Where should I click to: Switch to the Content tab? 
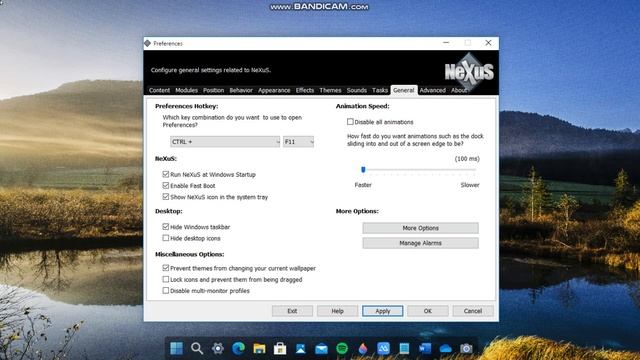click(159, 90)
